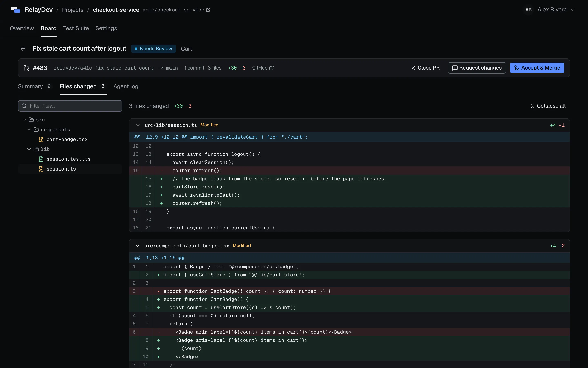Click Accept & Merge button
This screenshot has width=588, height=368.
(x=537, y=68)
